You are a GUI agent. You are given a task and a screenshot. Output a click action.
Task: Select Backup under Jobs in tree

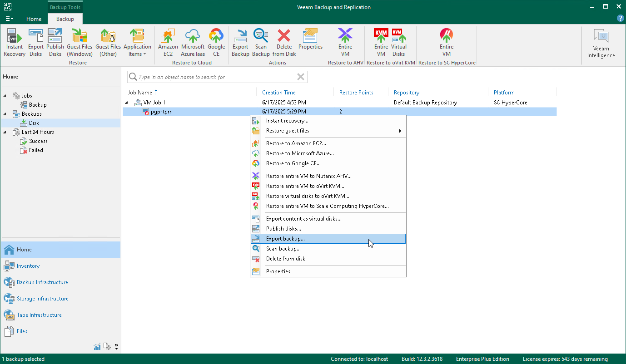pos(38,105)
